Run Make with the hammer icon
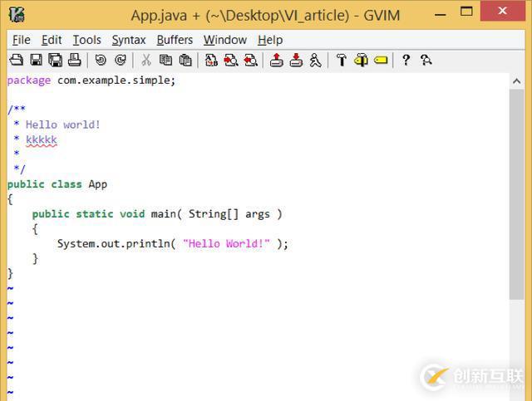 click(342, 60)
